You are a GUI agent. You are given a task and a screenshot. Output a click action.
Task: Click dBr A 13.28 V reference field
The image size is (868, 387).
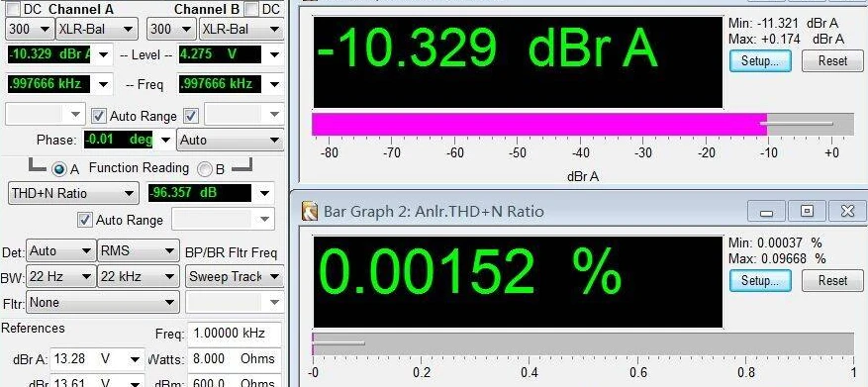[x=89, y=359]
